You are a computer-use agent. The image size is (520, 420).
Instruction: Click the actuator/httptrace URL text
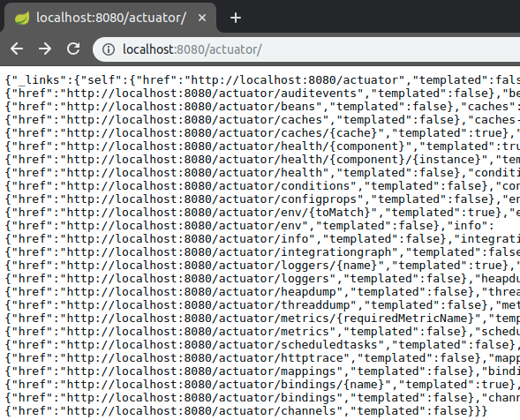point(206,358)
